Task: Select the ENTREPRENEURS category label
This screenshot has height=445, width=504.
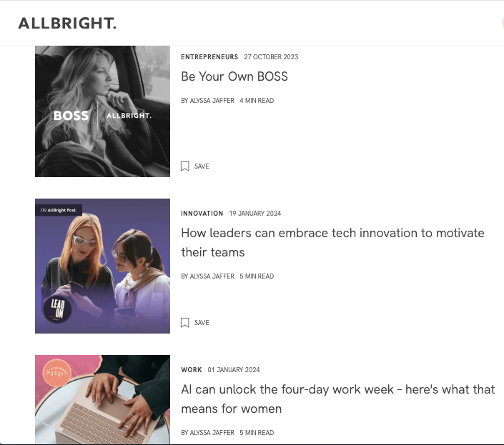Action: [209, 57]
